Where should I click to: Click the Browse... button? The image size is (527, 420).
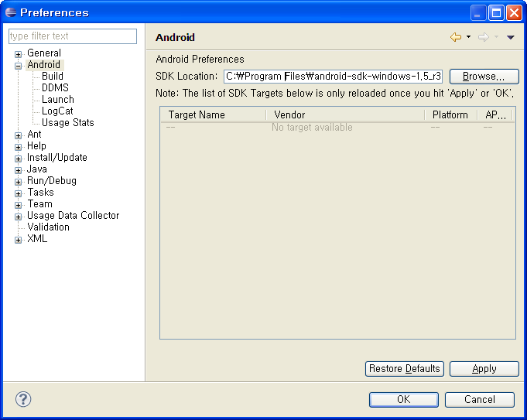click(x=484, y=77)
